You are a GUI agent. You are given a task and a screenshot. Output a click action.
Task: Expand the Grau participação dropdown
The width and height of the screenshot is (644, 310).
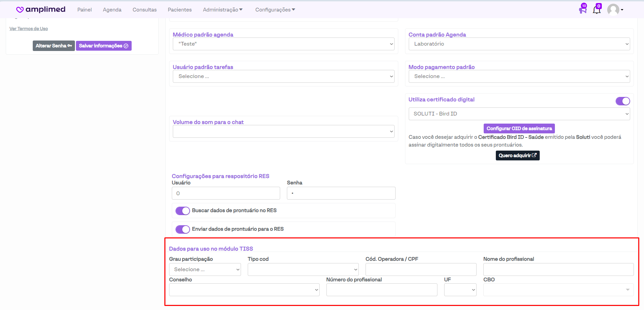205,269
